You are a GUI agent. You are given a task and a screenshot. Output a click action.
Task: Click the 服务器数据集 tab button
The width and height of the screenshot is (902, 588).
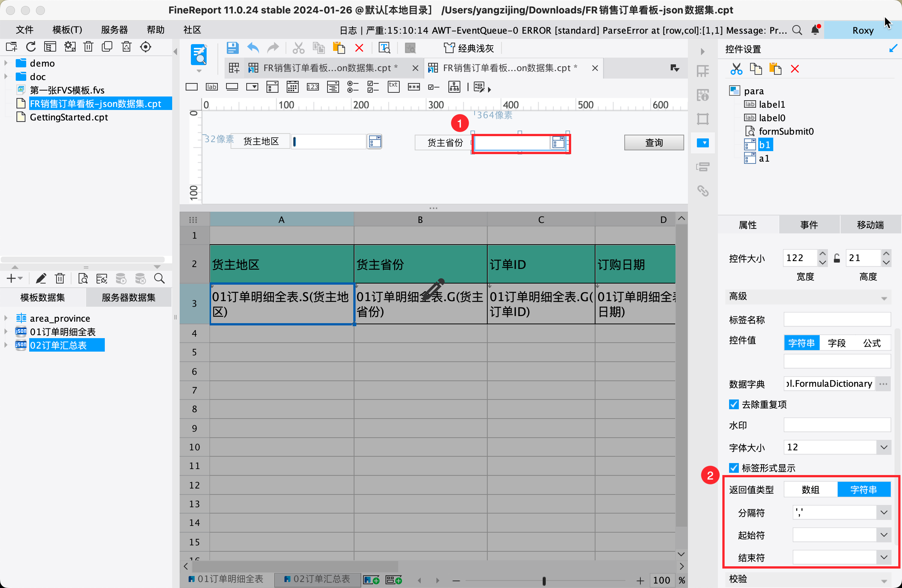pyautogui.click(x=128, y=298)
